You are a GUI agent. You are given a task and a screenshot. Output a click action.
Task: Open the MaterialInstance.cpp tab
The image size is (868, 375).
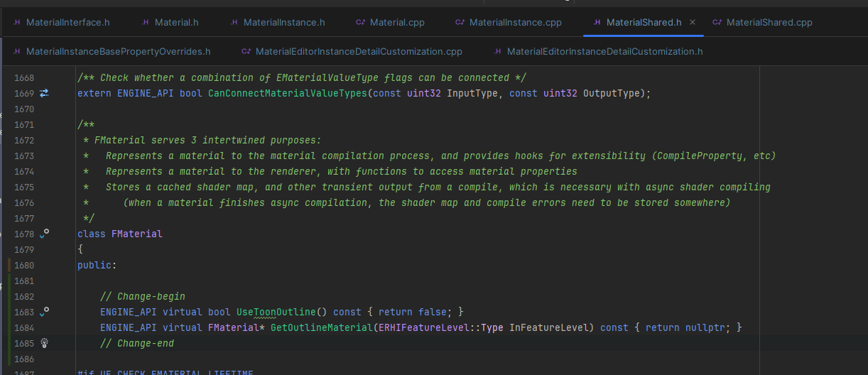(x=509, y=22)
